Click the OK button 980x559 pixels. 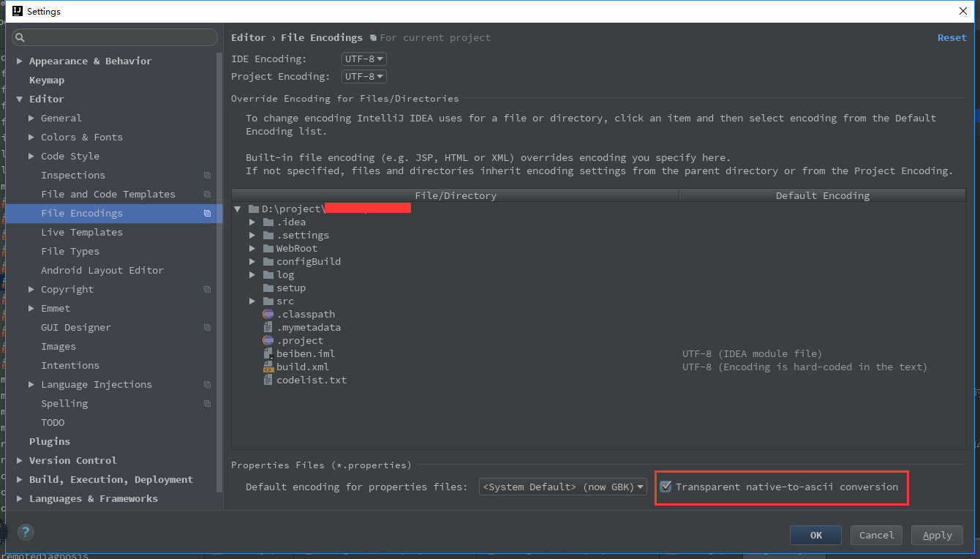coord(815,535)
